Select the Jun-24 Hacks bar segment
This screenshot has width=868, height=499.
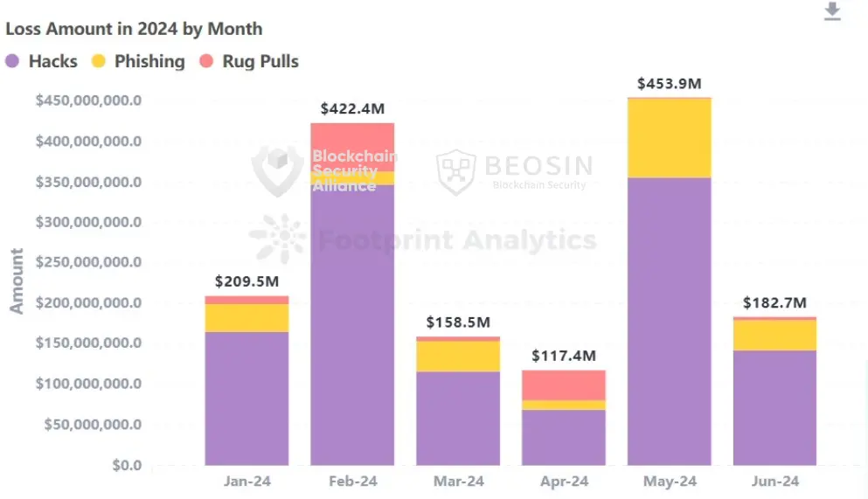pos(774,407)
